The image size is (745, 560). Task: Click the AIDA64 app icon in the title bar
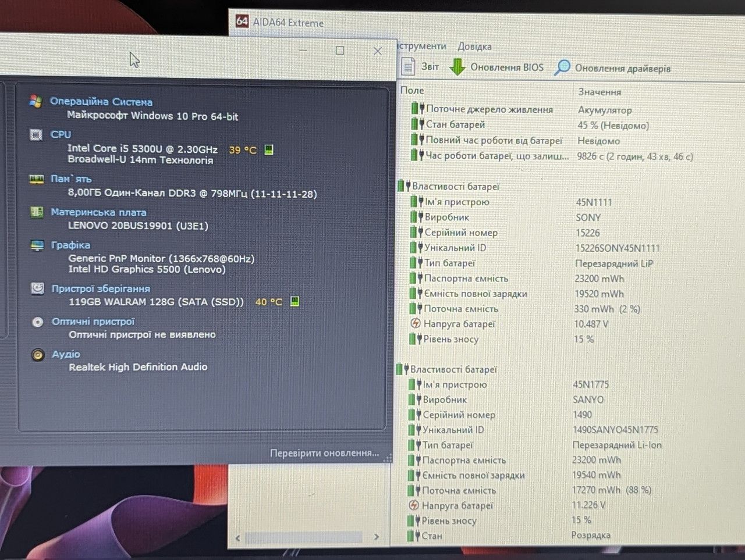(x=242, y=22)
